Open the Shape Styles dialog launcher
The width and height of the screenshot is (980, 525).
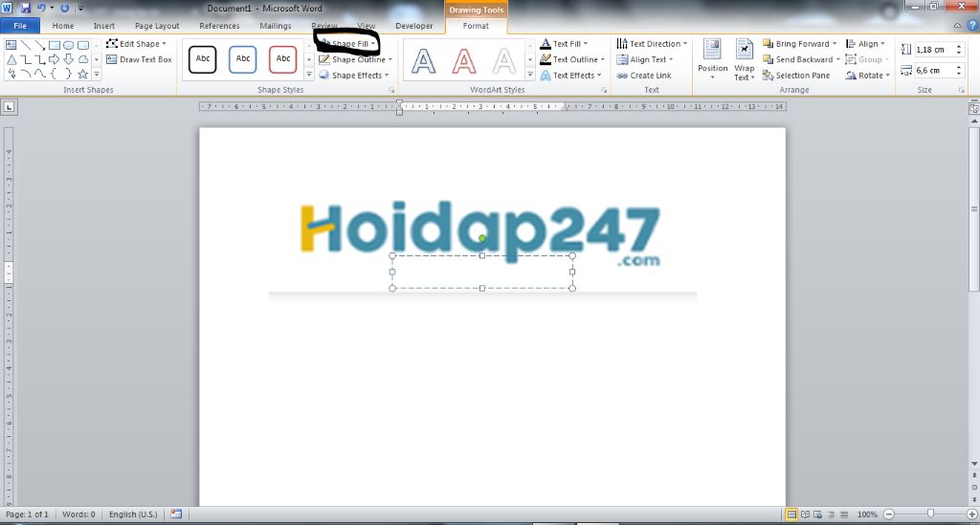click(x=391, y=91)
